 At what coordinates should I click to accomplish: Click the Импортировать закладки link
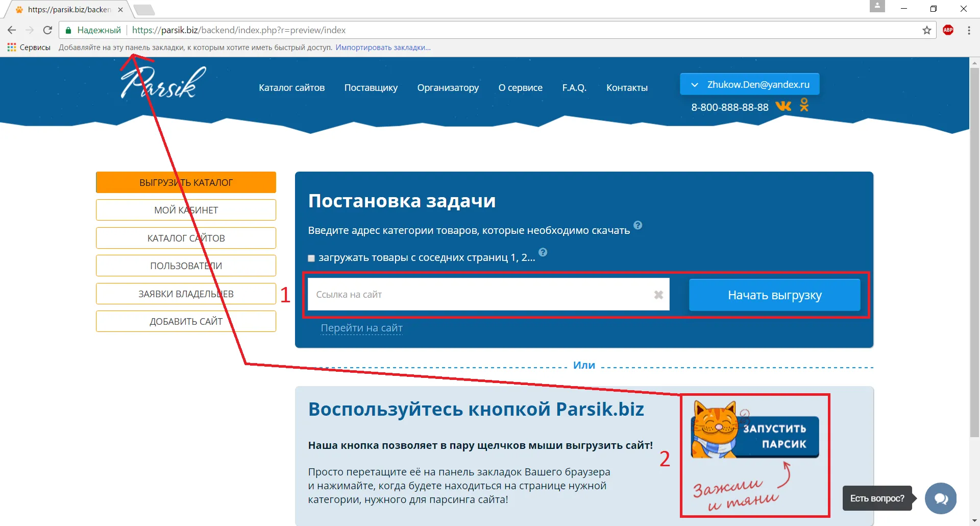pyautogui.click(x=383, y=47)
